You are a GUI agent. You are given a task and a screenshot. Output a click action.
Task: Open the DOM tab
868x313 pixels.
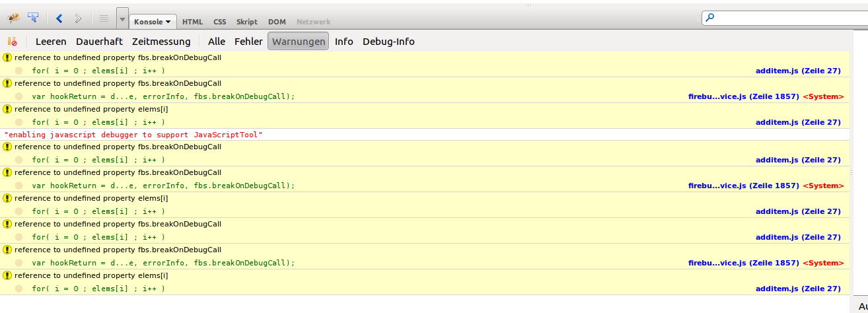pyautogui.click(x=277, y=22)
